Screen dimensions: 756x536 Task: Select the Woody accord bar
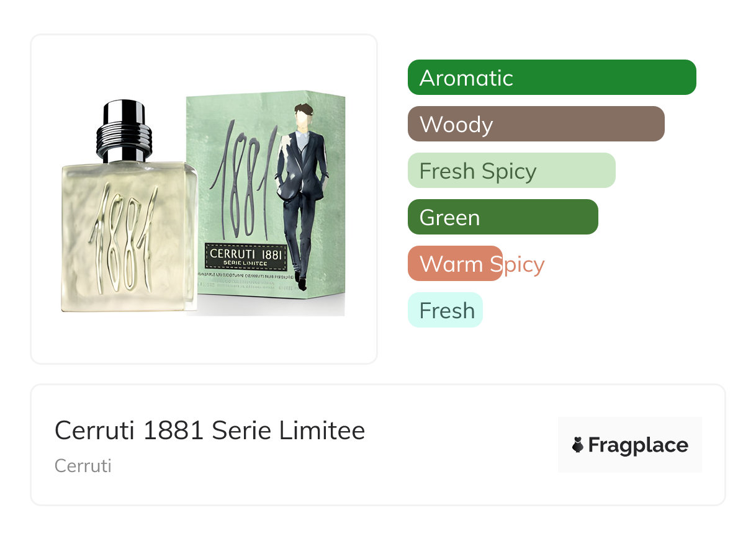536,124
